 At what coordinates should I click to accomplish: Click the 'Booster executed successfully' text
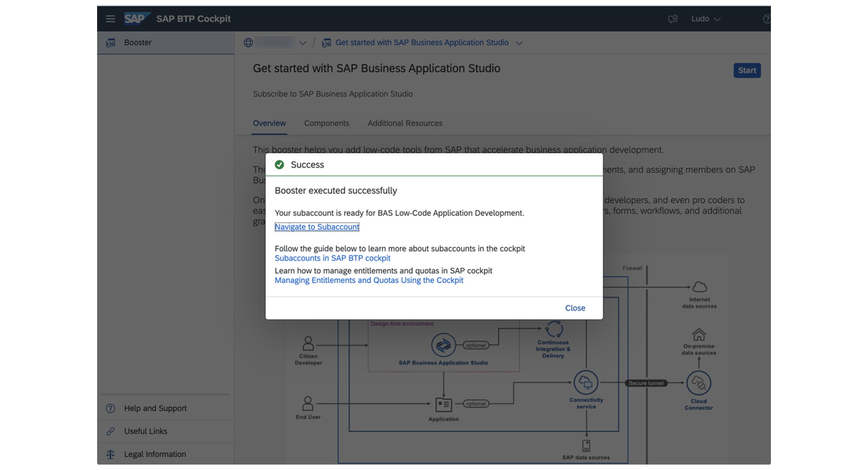[x=336, y=190]
